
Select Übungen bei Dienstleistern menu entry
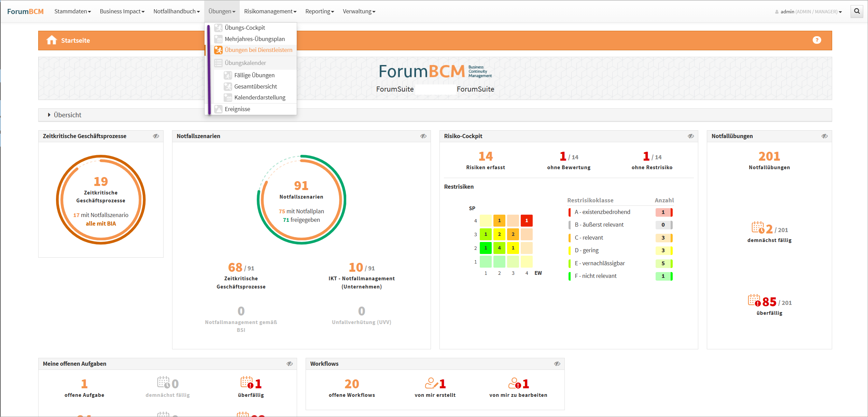258,50
